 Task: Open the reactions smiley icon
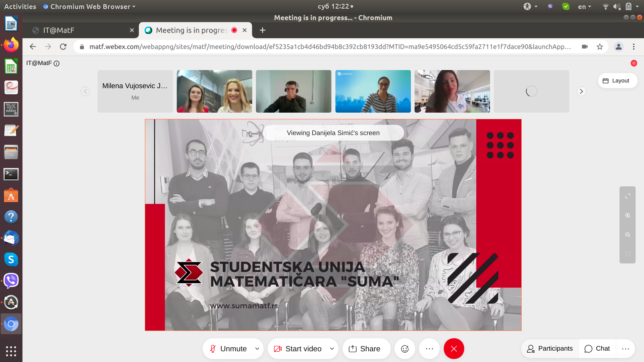[405, 349]
